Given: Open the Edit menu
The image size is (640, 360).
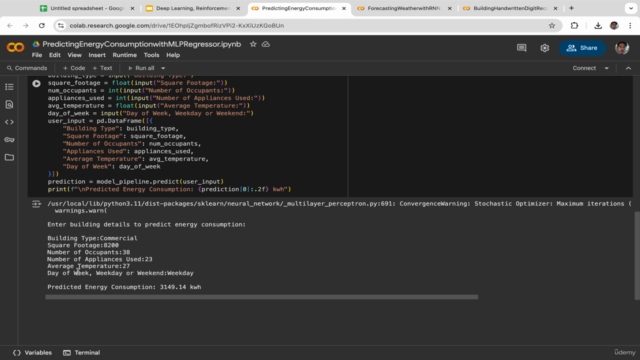Looking at the screenshot, I should coord(55,55).
